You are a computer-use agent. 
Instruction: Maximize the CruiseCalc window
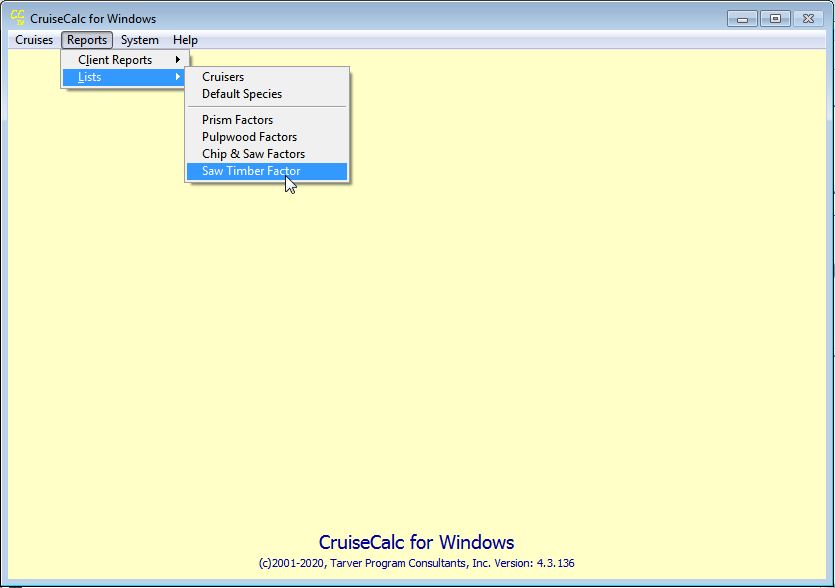coord(775,19)
